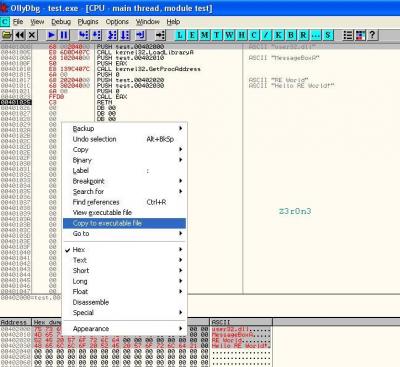Screen dimensions: 400x367
Task: Select the CALL kernel32.LoadLibraryA line
Action: point(145,52)
